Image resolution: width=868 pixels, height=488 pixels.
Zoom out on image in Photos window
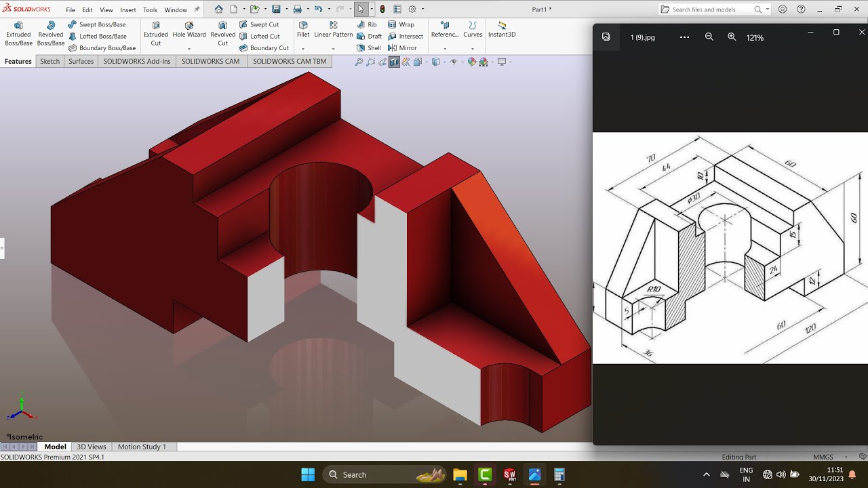click(x=709, y=37)
